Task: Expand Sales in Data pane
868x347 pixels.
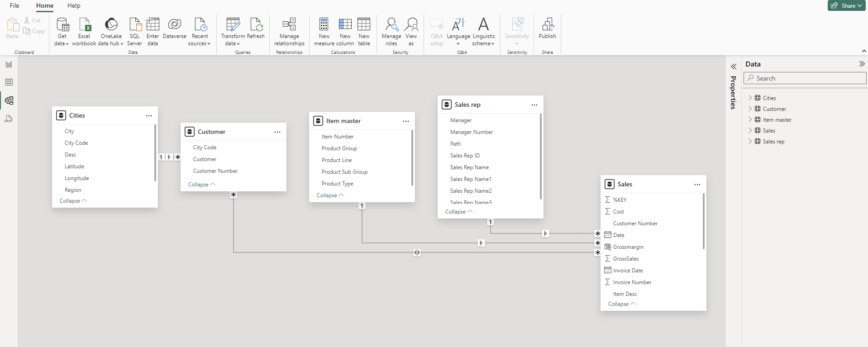Action: [x=750, y=130]
